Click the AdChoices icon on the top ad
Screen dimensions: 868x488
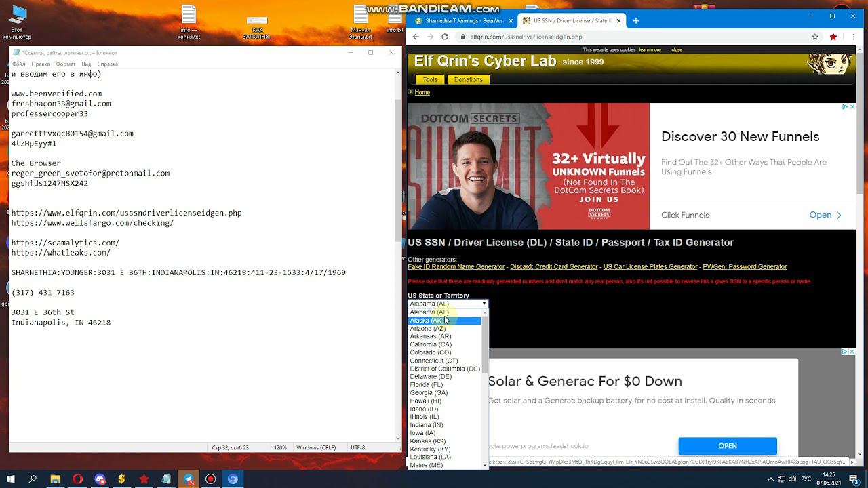coord(844,107)
